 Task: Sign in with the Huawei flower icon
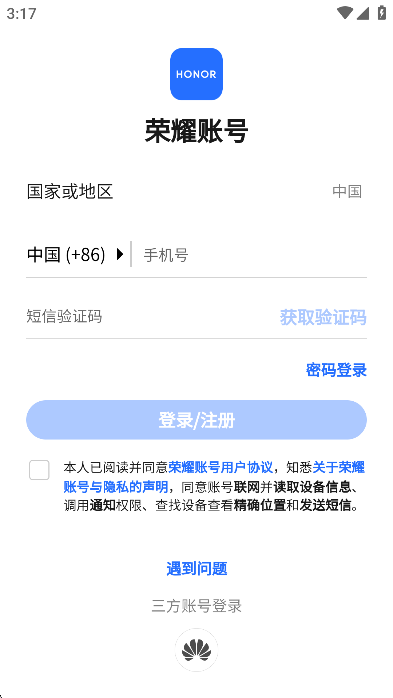tap(196, 650)
